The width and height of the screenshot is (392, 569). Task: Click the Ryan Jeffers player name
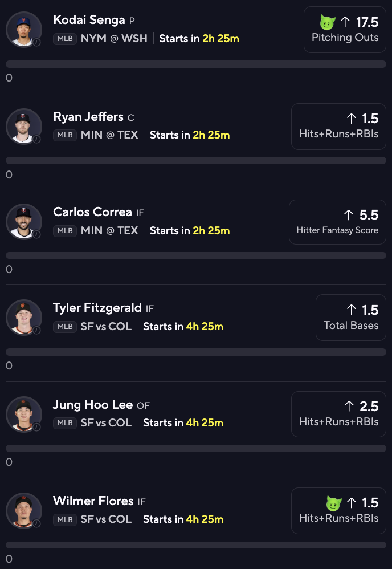pyautogui.click(x=88, y=117)
